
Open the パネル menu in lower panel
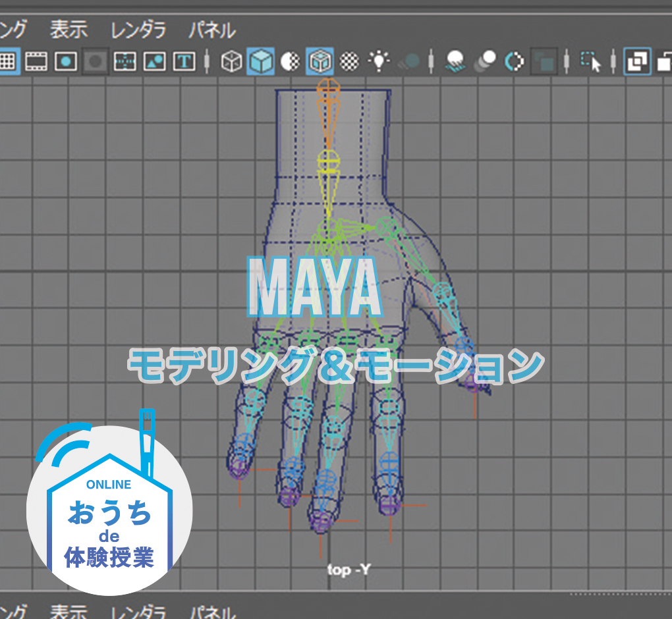click(x=212, y=612)
